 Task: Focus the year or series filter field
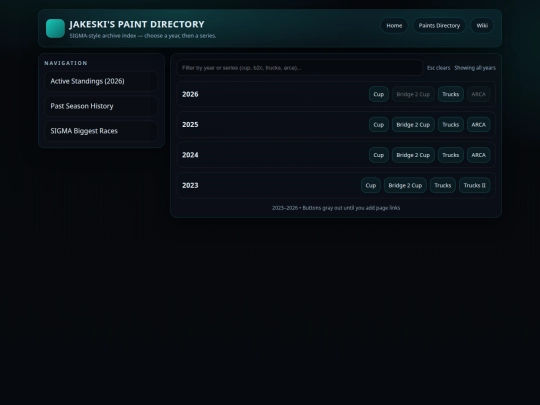[x=300, y=68]
